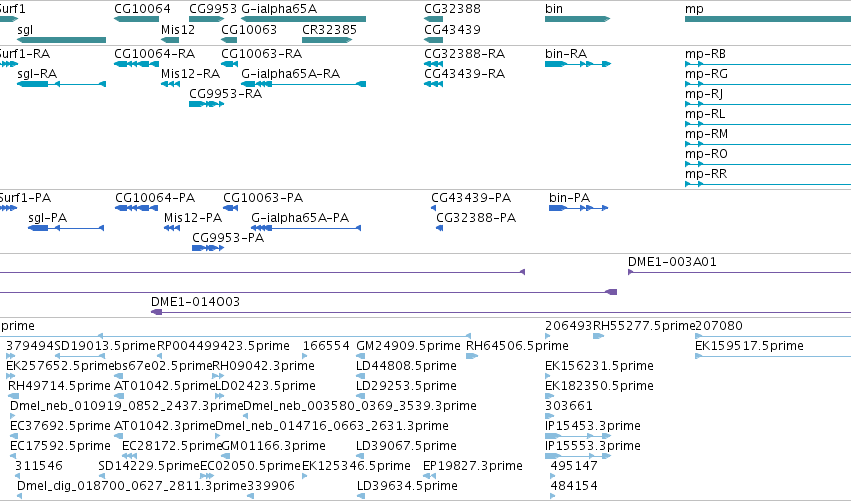The height and width of the screenshot is (501, 851).
Task: Click the CG32388 gene label
Action: point(452,9)
